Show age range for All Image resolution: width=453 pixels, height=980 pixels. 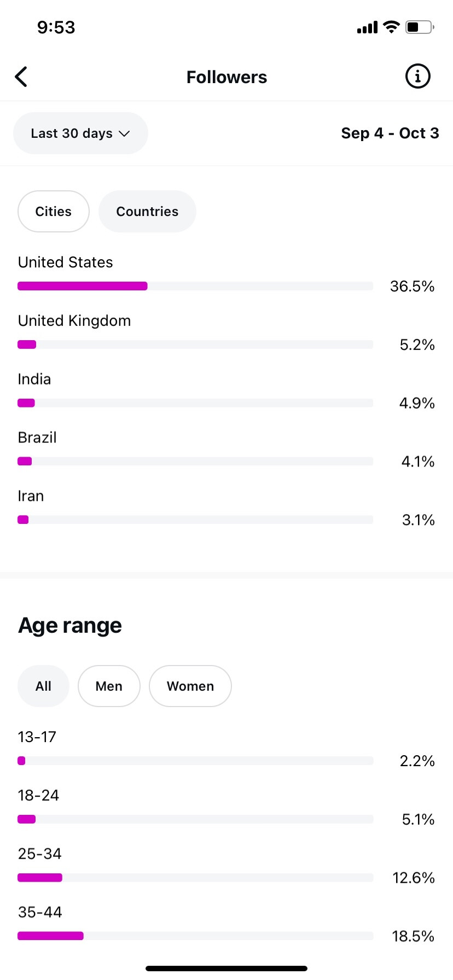click(x=43, y=686)
